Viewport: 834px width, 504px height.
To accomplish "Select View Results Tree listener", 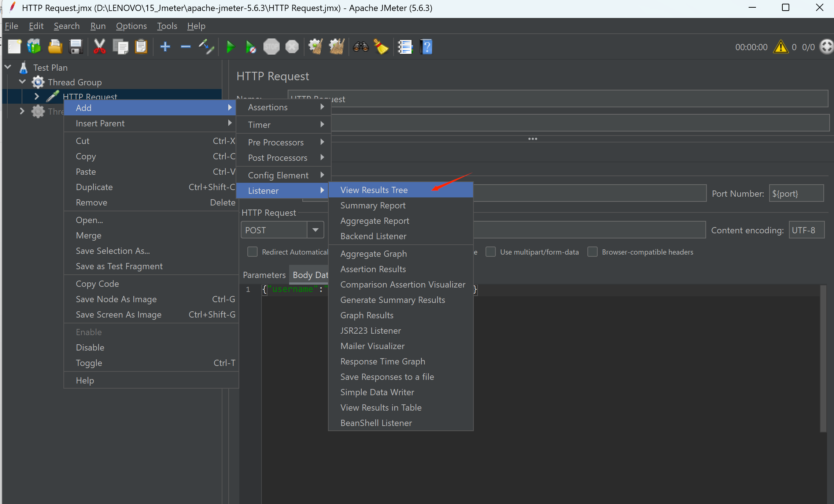I will click(x=401, y=190).
